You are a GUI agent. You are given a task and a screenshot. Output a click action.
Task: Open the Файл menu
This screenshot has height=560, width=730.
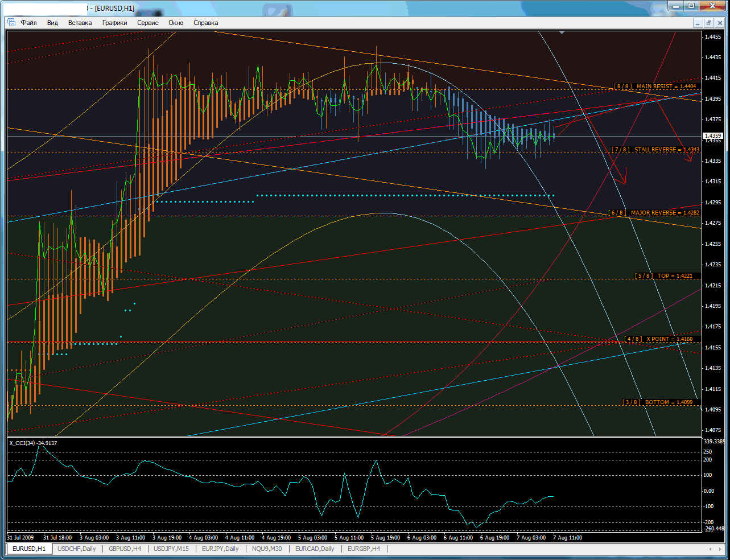pyautogui.click(x=28, y=23)
